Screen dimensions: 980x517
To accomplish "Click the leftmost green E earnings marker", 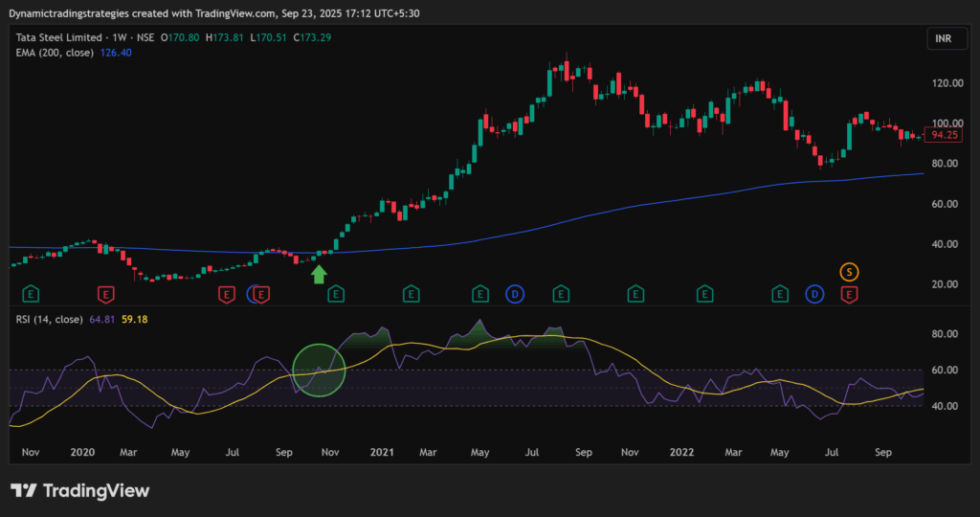I will (x=31, y=293).
